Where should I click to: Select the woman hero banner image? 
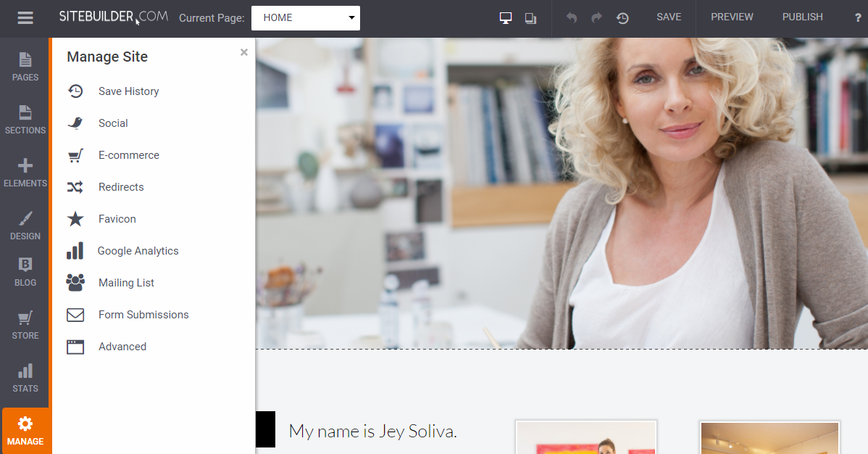pos(562,193)
